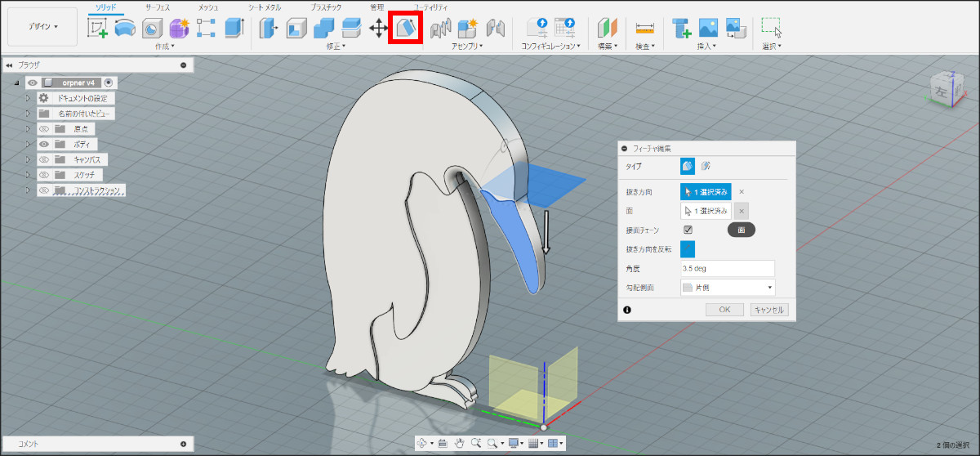Open the デザイン workspace dropdown
This screenshot has height=456, width=980.
click(x=42, y=26)
